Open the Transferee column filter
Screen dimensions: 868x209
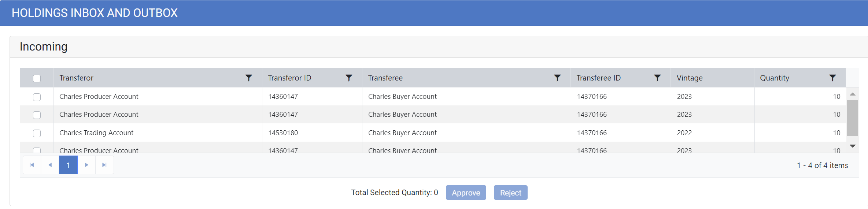click(x=557, y=78)
